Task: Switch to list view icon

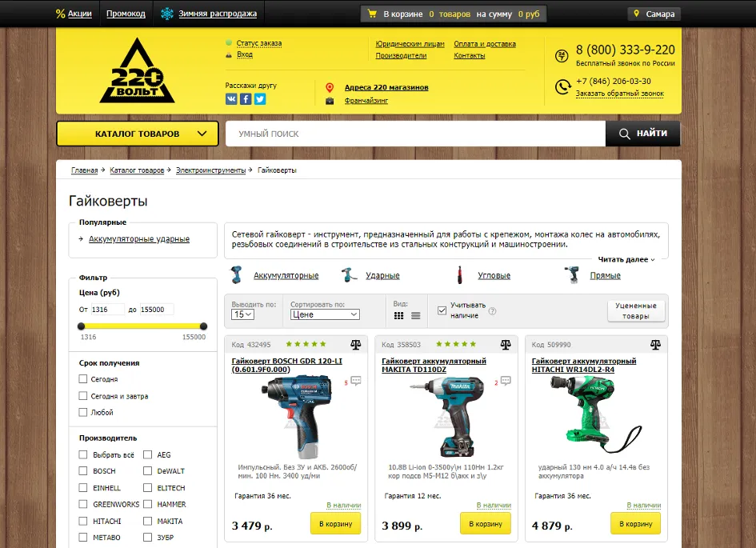Action: tap(416, 315)
